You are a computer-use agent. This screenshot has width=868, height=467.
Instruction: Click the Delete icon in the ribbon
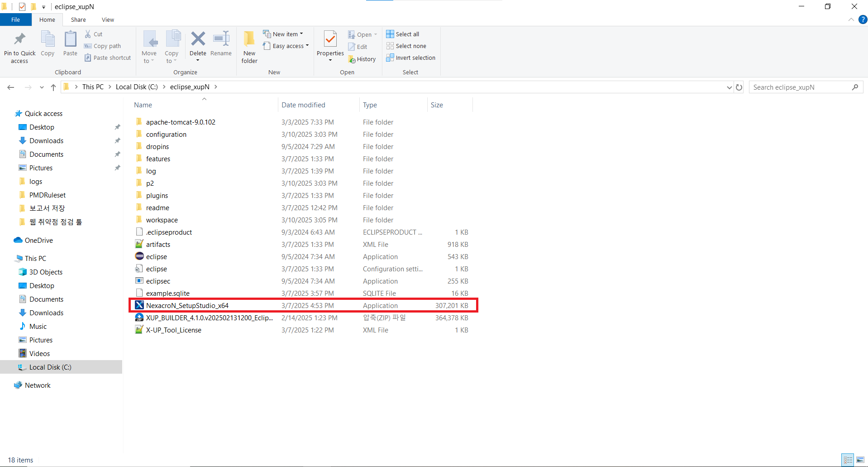coord(198,40)
